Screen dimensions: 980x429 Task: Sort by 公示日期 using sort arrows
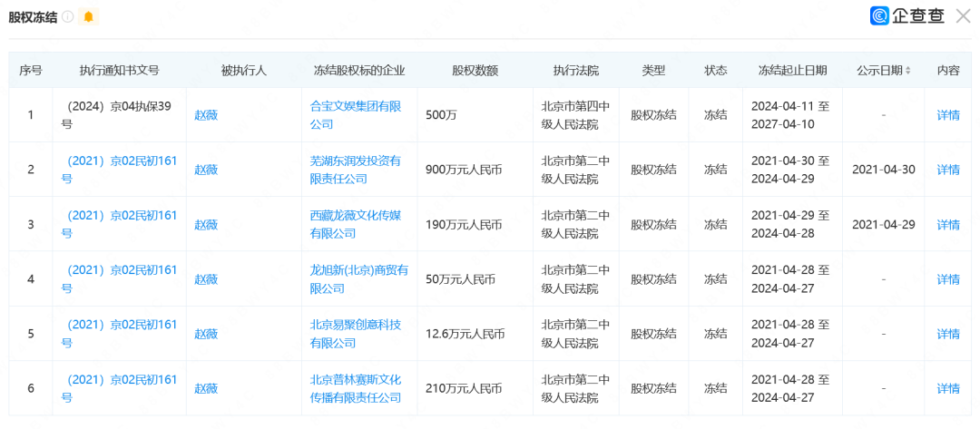(907, 71)
